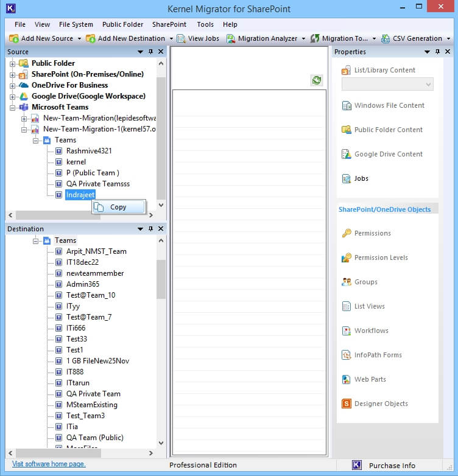Viewport: 458px width, 476px height.
Task: Open Workflows object
Action: point(365,331)
